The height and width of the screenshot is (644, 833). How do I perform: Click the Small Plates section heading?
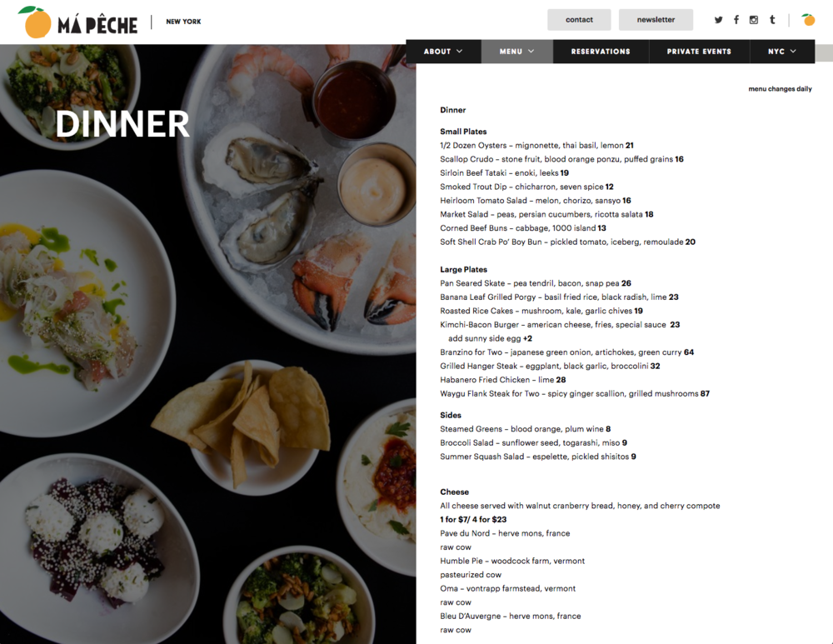pyautogui.click(x=462, y=132)
